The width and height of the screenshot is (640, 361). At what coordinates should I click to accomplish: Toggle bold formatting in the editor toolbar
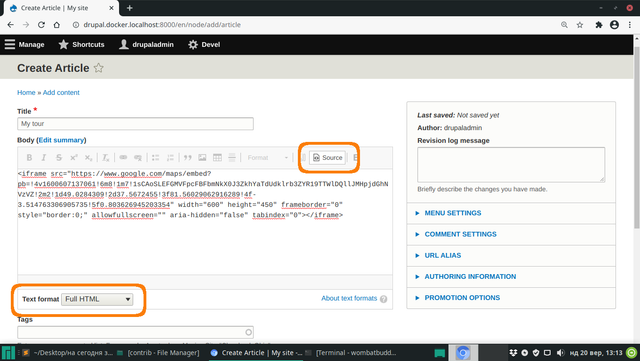click(x=29, y=158)
